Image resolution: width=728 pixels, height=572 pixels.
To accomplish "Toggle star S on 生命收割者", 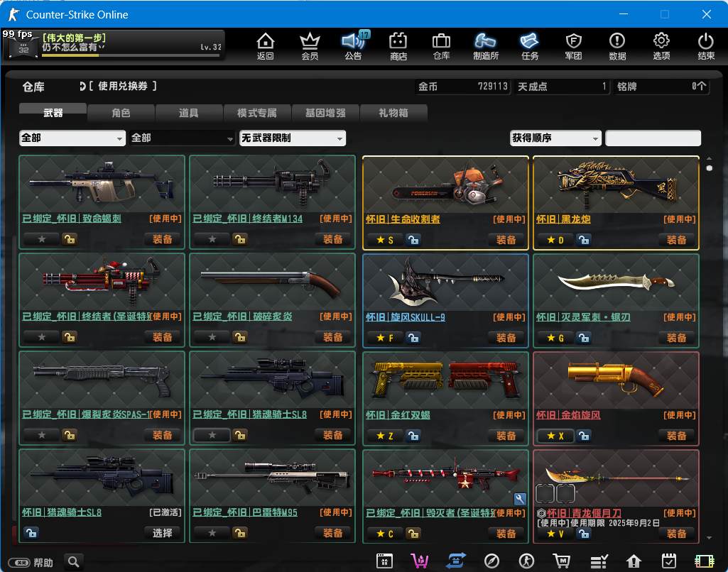I will coord(385,240).
